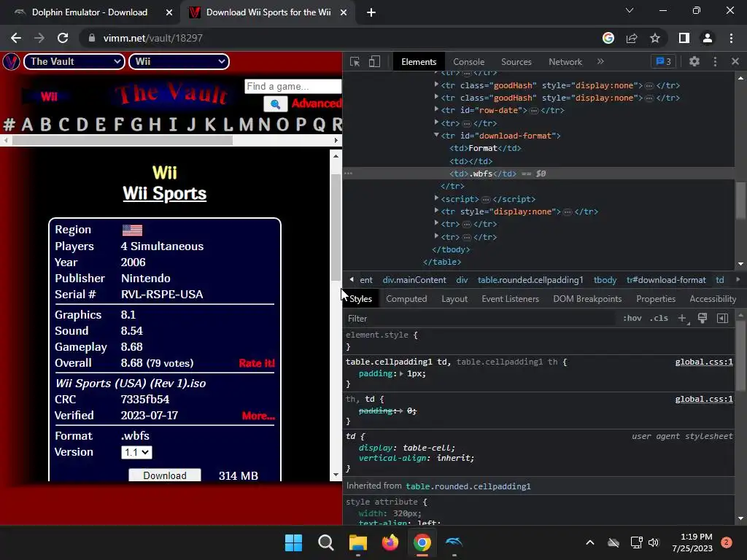Select the div.mainContent breadcrumb
This screenshot has height=560, width=747.
pyautogui.click(x=414, y=280)
